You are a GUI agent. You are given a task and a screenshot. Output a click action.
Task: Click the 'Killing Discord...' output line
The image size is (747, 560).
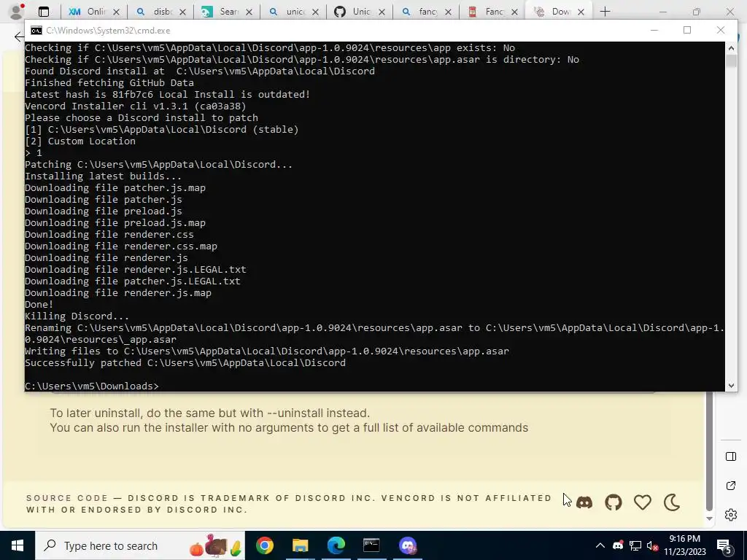(77, 316)
